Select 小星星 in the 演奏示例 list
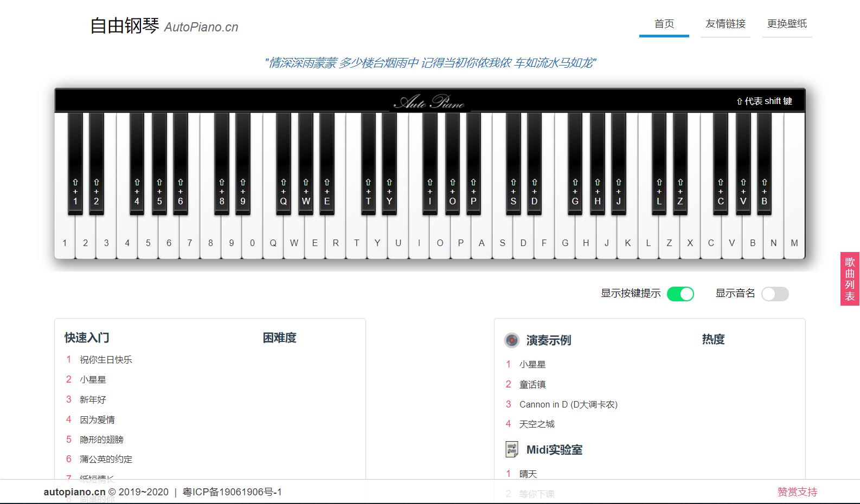Image resolution: width=860 pixels, height=504 pixels. pos(532,364)
